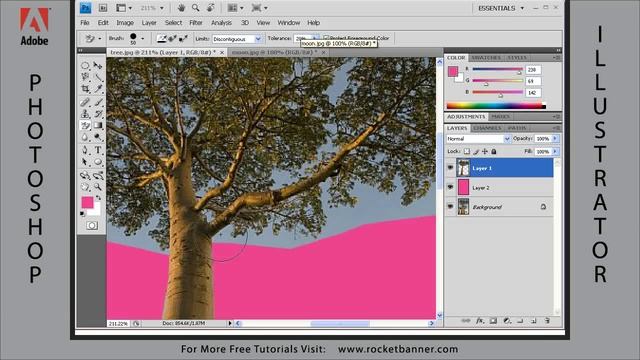Select the Type tool

coord(98,150)
